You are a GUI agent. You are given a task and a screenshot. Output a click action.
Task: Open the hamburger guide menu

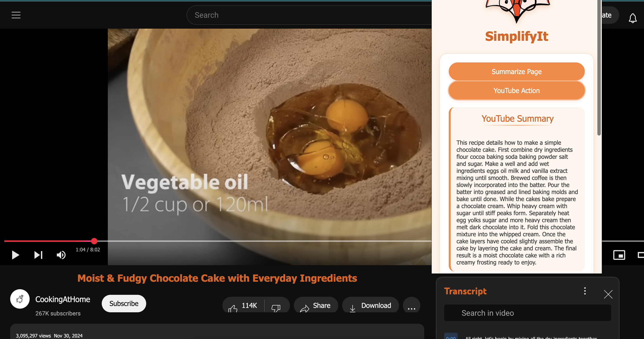[x=16, y=15]
